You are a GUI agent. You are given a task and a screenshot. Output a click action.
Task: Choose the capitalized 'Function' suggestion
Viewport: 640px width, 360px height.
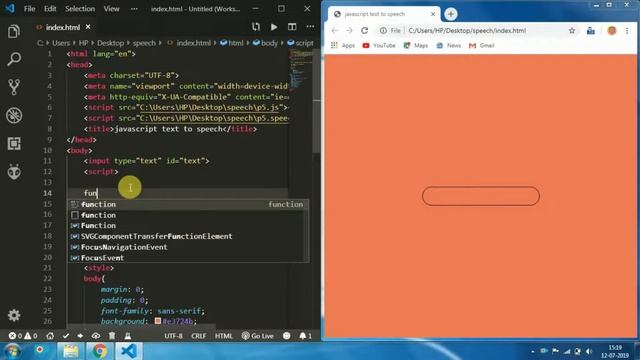[188, 225]
